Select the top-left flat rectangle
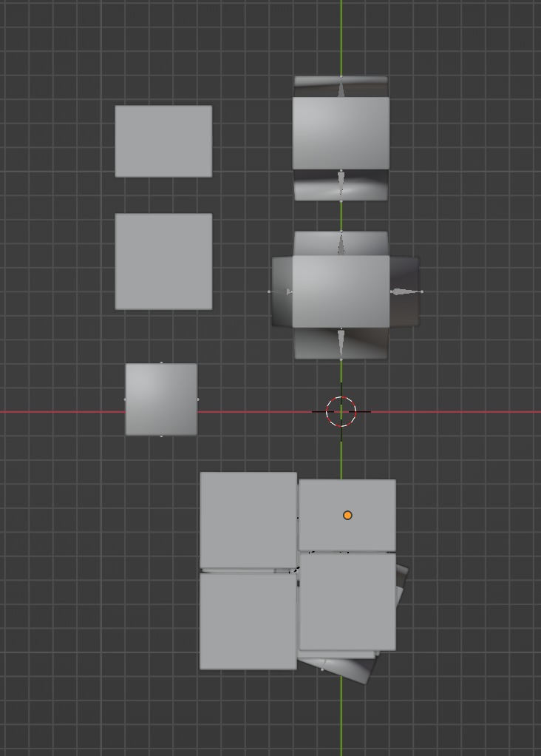541x756 pixels. (x=163, y=141)
